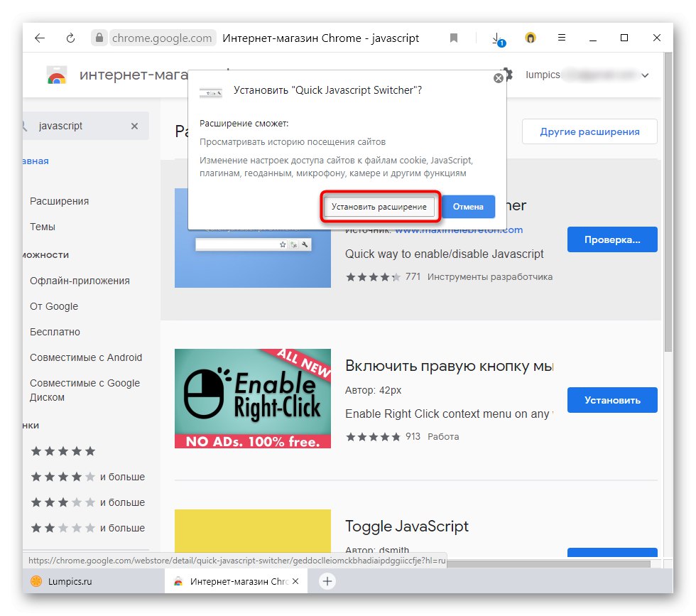Select the Расширения category
This screenshot has height=616, width=696.
click(x=60, y=201)
